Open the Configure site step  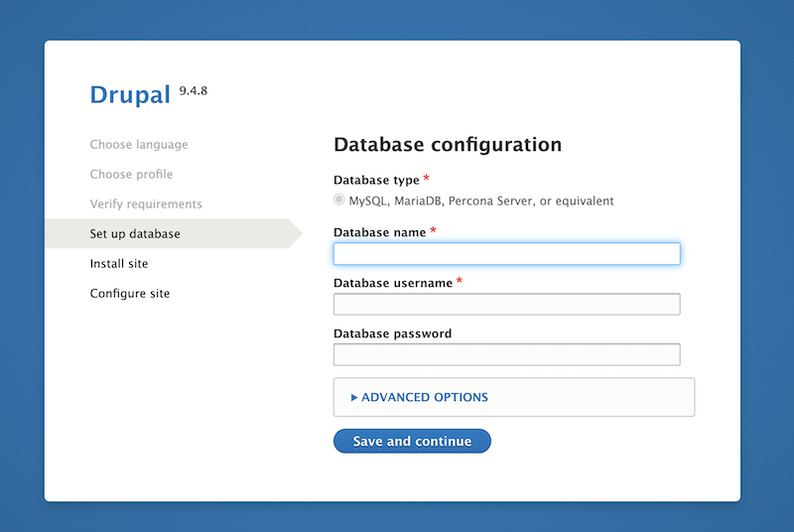[x=130, y=294]
